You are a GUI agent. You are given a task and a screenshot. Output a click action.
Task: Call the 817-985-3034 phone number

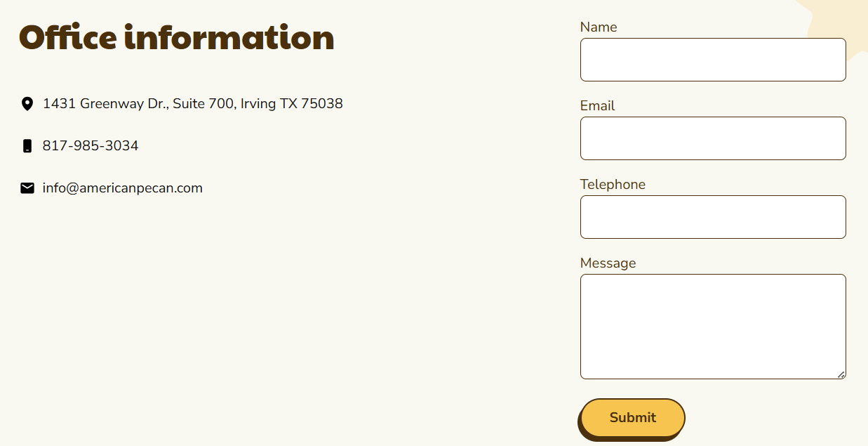tap(91, 146)
